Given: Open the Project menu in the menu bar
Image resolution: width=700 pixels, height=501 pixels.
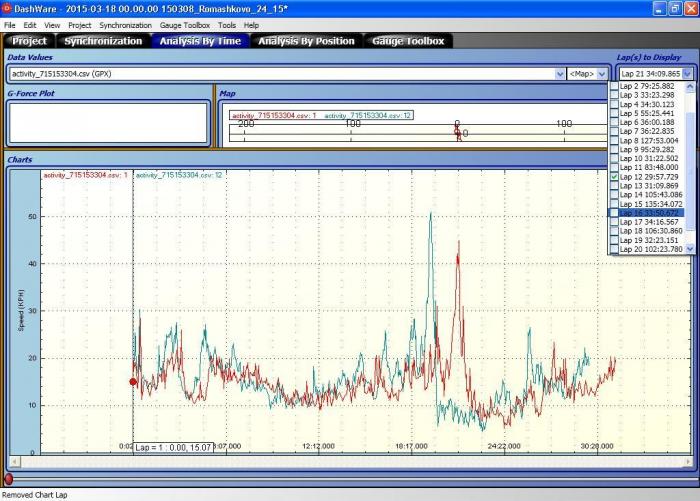Looking at the screenshot, I should tap(79, 25).
